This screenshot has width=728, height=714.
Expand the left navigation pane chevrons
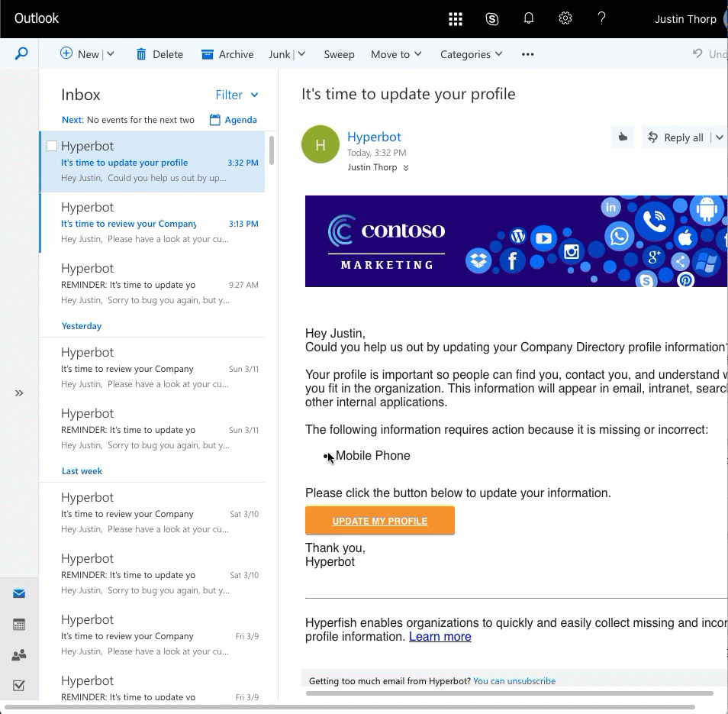(x=19, y=393)
